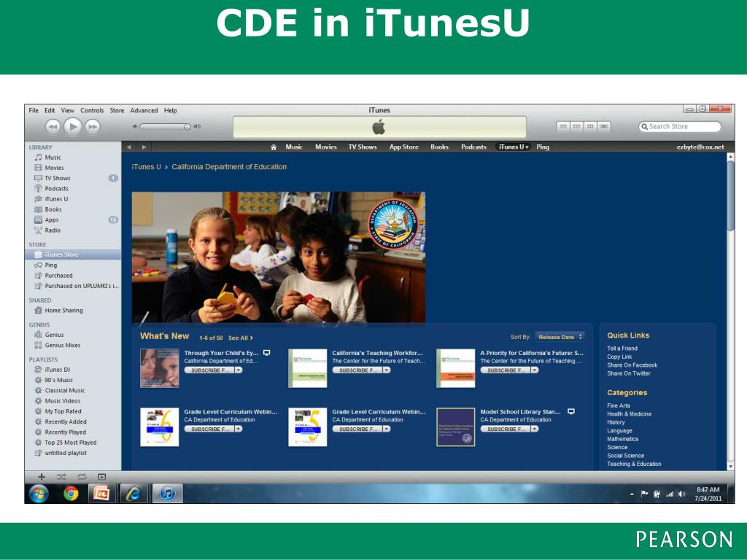Switch to Cover Flow view button
747x560 pixels.
603,127
